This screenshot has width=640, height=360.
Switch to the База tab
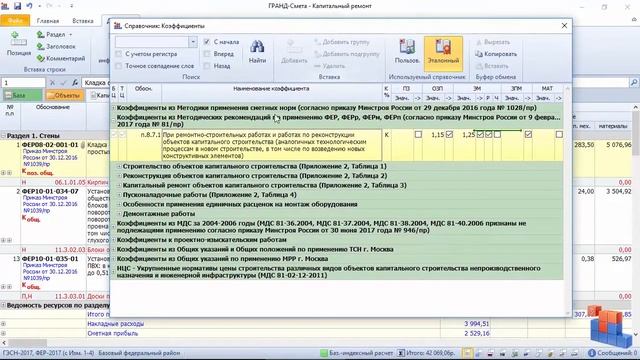23,95
